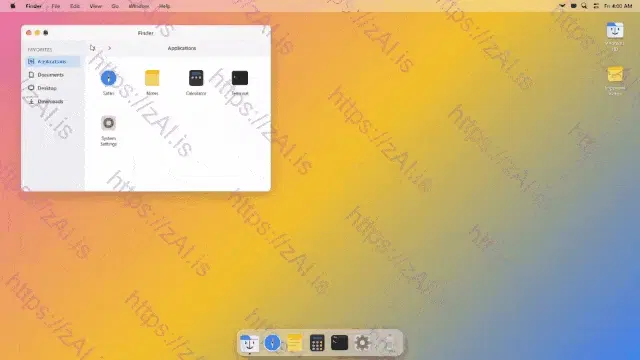This screenshot has height=360, width=640.
Task: Open System Settings gear in the Dock
Action: pos(362,343)
